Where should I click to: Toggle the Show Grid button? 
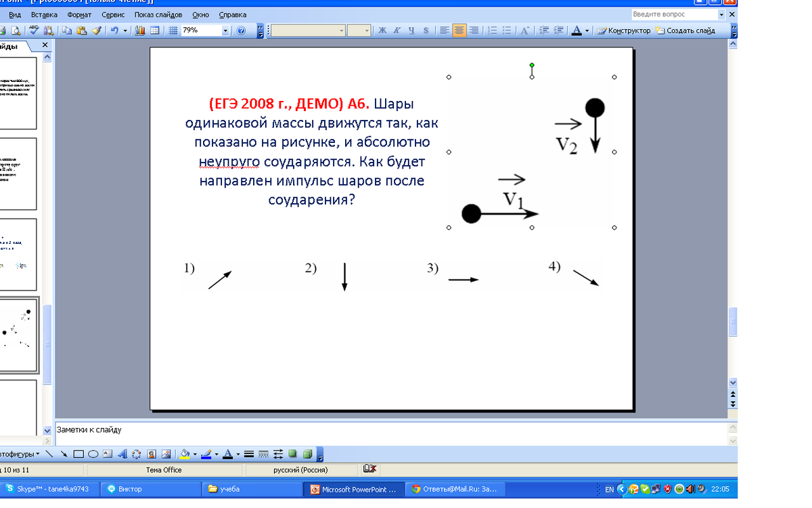tap(173, 30)
